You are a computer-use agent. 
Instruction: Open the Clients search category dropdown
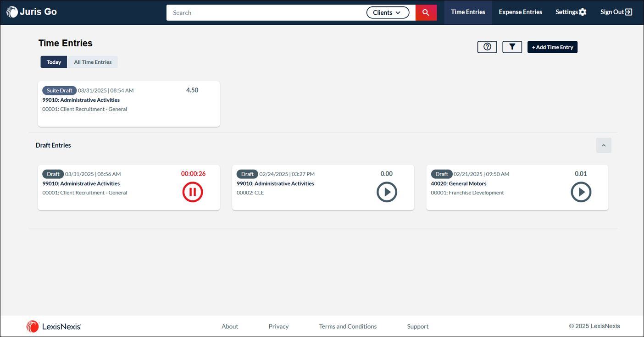coord(388,13)
